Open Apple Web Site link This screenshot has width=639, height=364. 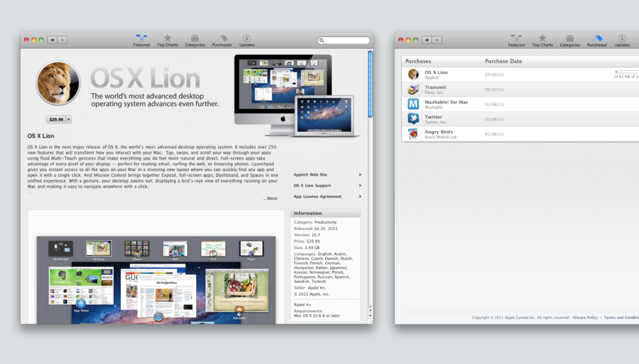(x=310, y=175)
